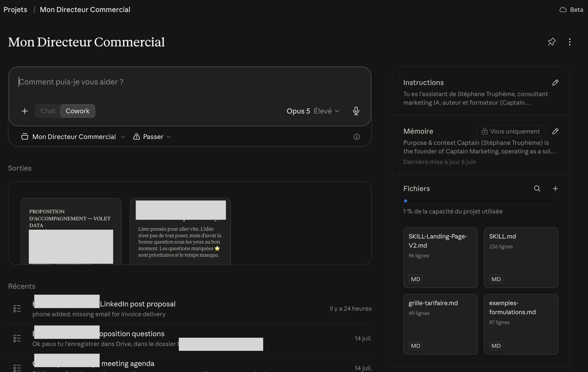Screen dimensions: 588x372
Task: Open the Passer permissions dropdown
Action: tap(152, 137)
